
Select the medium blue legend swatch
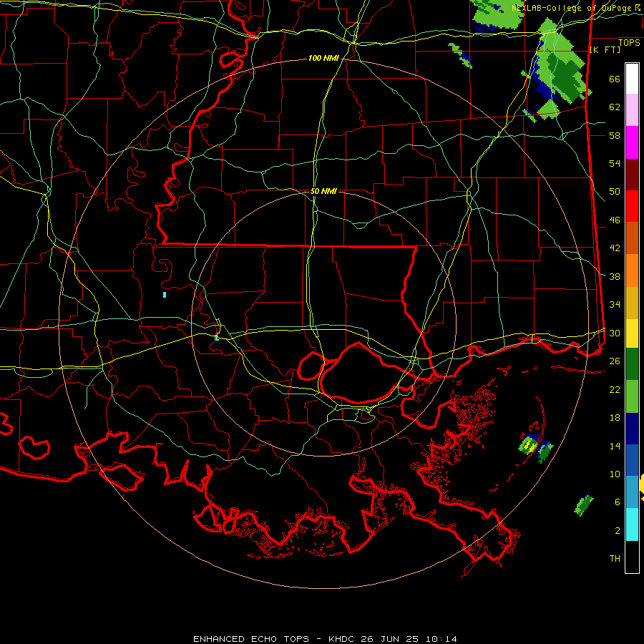point(632,460)
